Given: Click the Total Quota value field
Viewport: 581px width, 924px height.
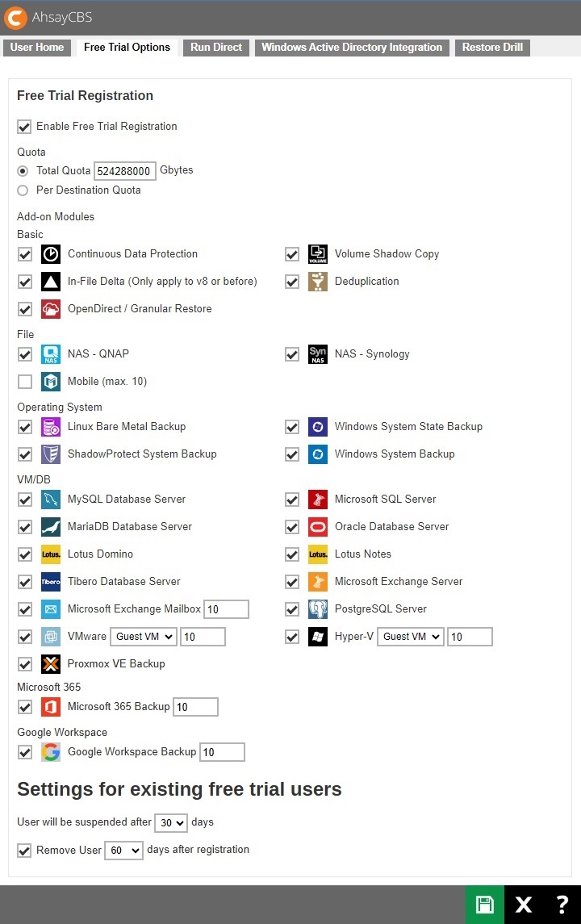Looking at the screenshot, I should point(125,171).
